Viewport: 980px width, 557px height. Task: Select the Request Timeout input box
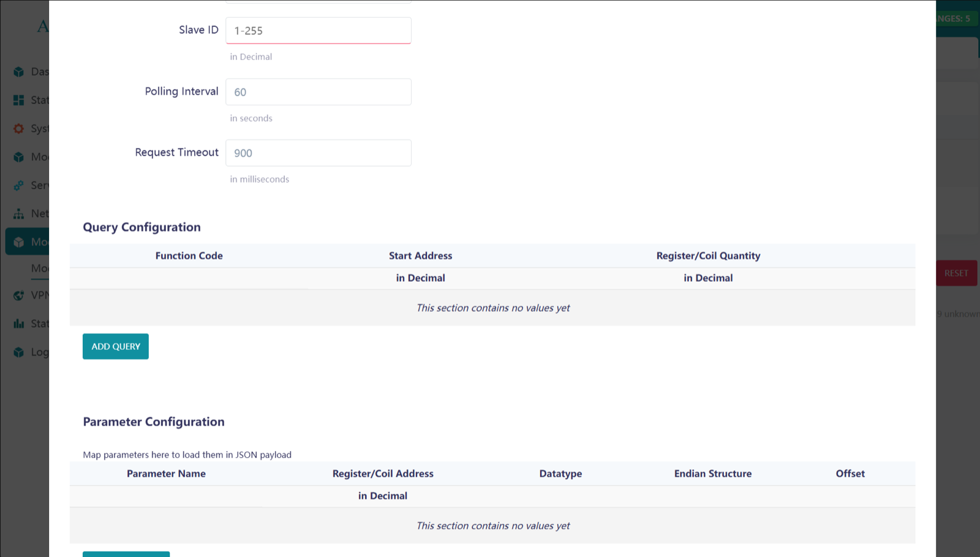[318, 153]
